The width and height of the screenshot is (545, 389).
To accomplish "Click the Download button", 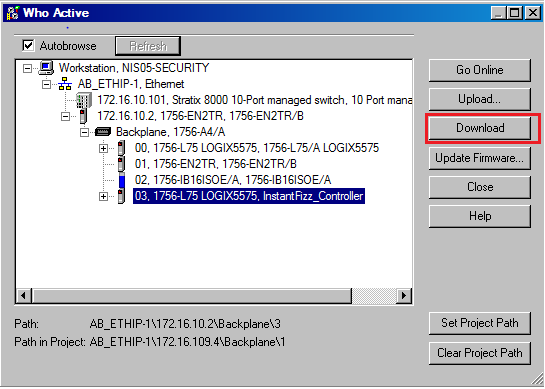I will click(480, 128).
